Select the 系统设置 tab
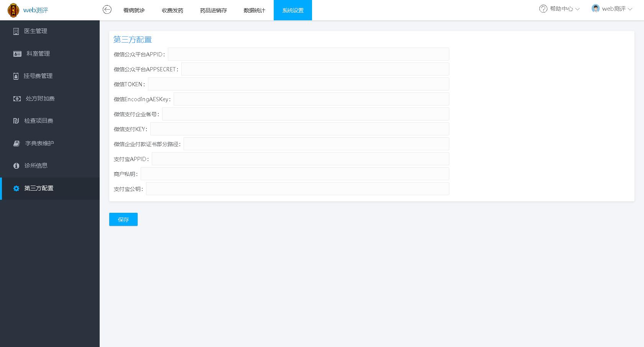The width and height of the screenshot is (644, 347). pos(293,10)
